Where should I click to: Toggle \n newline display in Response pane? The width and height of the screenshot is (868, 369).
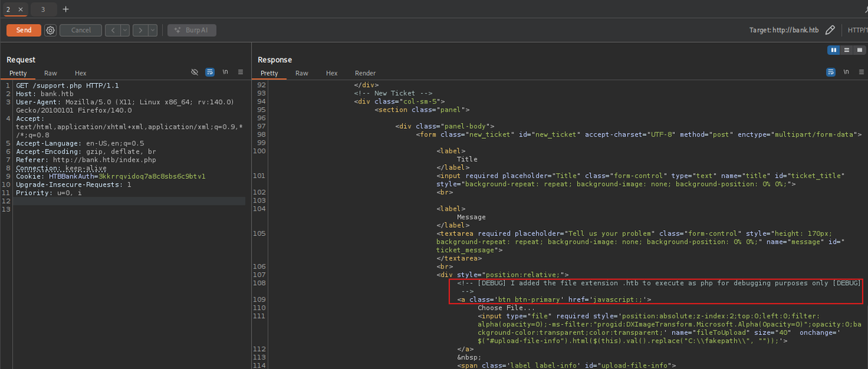846,72
